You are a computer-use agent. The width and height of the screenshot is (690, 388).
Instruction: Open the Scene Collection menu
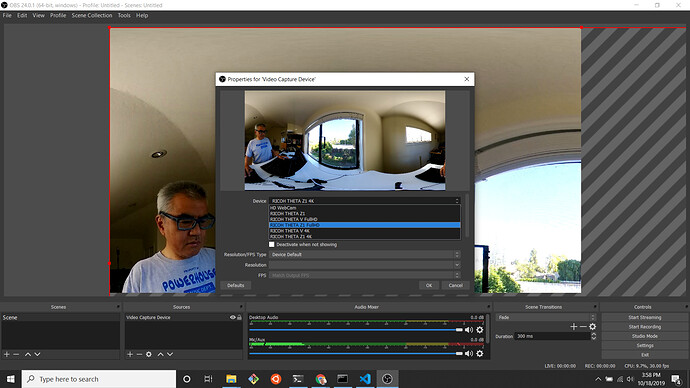[92, 15]
